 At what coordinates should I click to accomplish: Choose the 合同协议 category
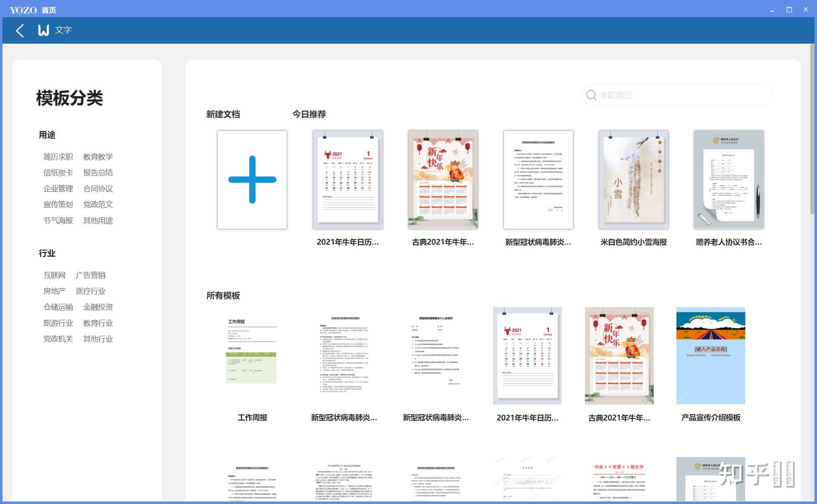[x=98, y=189]
